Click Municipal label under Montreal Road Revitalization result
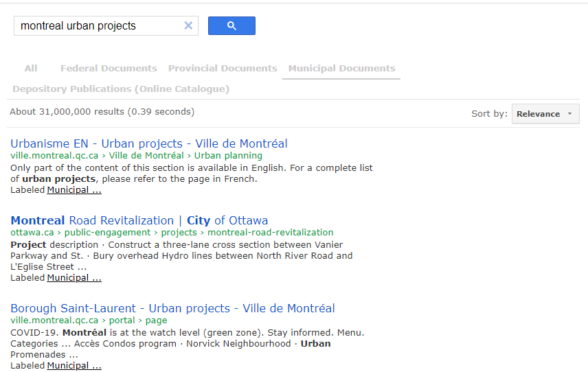Viewport: 588px width, 372px height. 74,278
